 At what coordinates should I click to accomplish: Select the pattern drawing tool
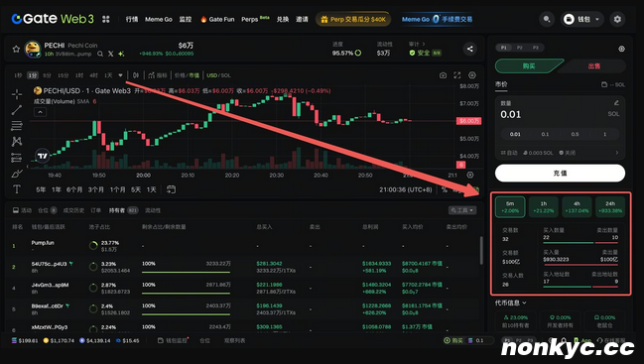[17, 142]
